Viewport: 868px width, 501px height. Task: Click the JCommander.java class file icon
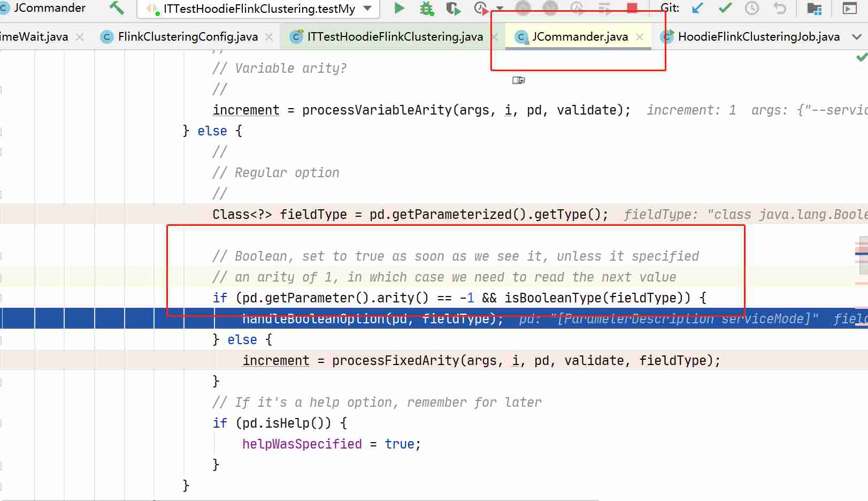[x=520, y=37]
